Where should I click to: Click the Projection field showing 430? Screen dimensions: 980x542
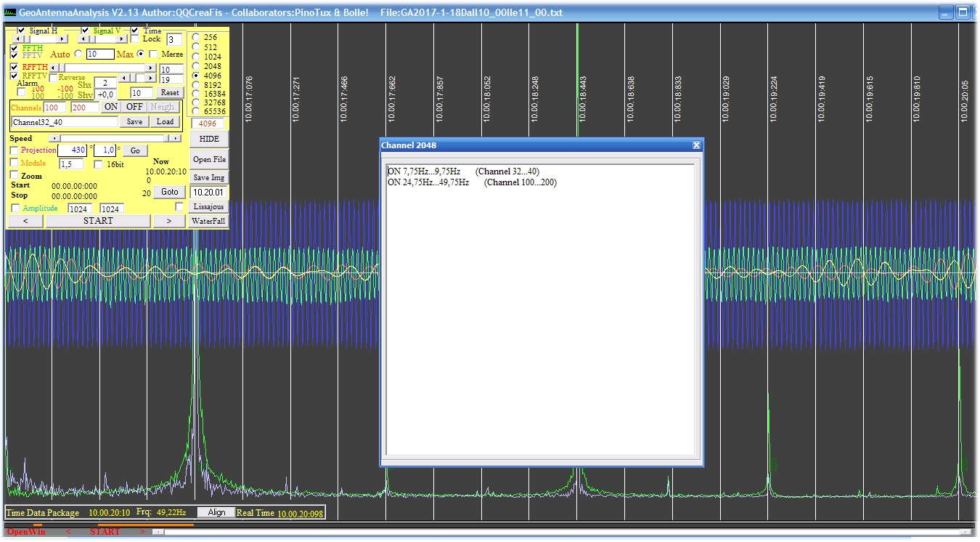tap(72, 150)
